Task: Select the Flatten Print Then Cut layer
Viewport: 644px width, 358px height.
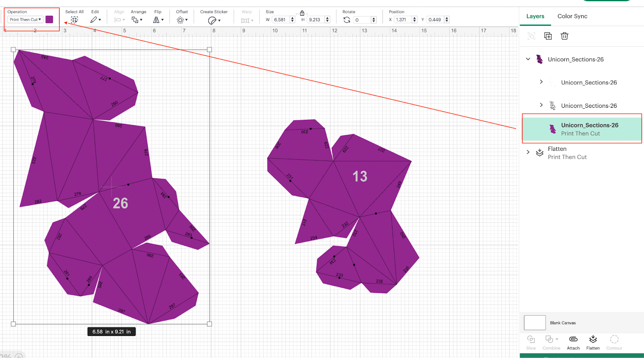Action: [582, 153]
